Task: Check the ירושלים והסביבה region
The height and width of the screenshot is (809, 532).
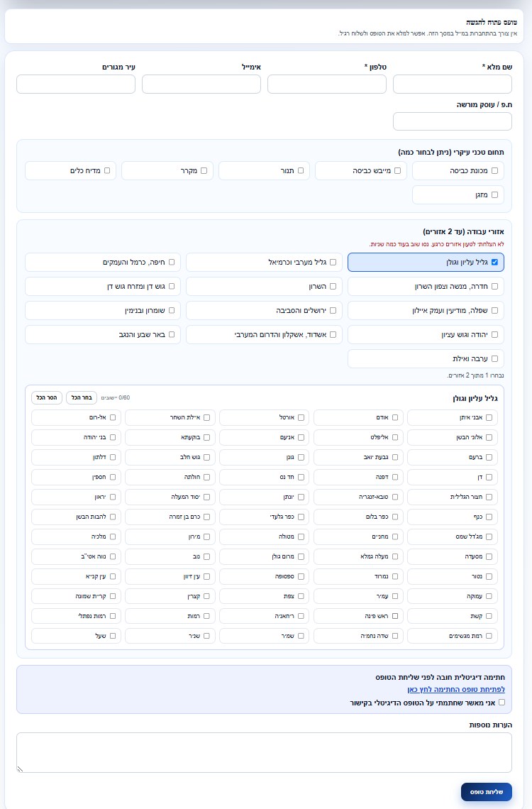Action: pyautogui.click(x=333, y=311)
